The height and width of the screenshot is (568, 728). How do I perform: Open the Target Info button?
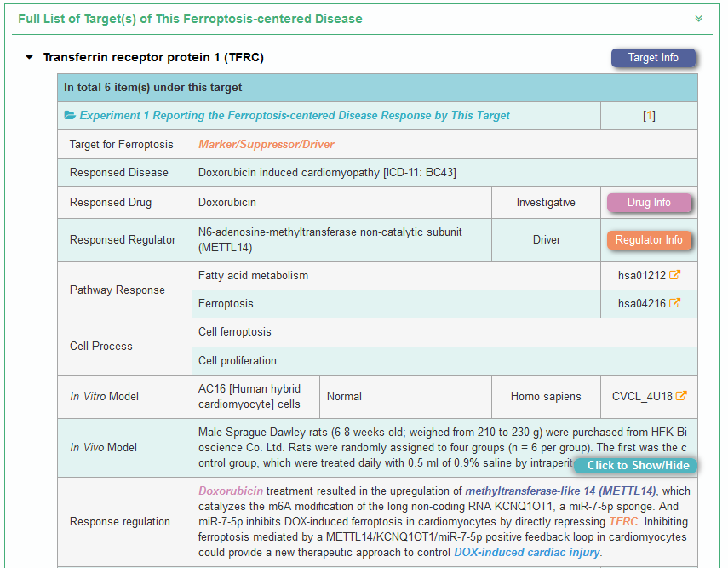(x=653, y=58)
